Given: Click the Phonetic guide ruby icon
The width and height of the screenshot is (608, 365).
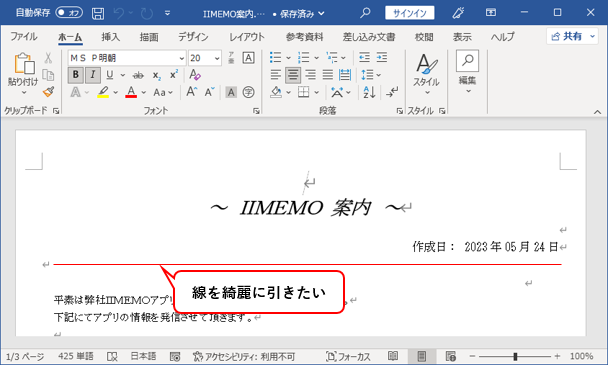Looking at the screenshot, I should pyautogui.click(x=231, y=58).
